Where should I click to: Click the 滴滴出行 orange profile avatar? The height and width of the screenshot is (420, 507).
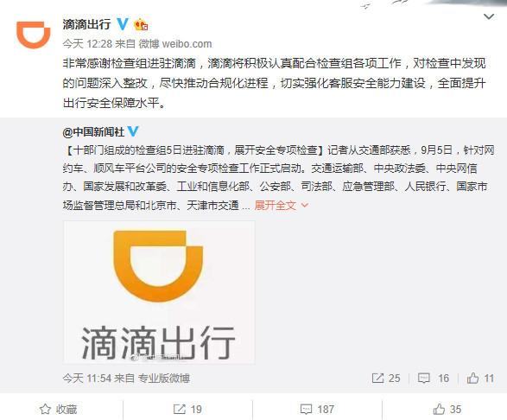[34, 35]
